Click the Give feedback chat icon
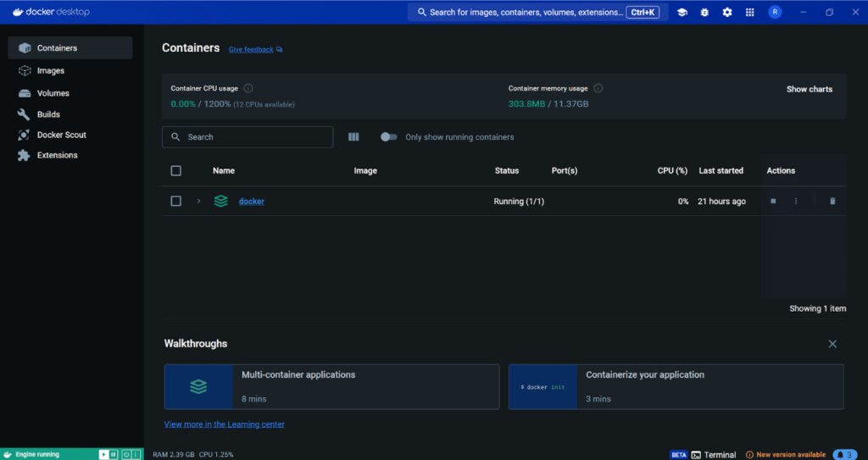 click(279, 49)
